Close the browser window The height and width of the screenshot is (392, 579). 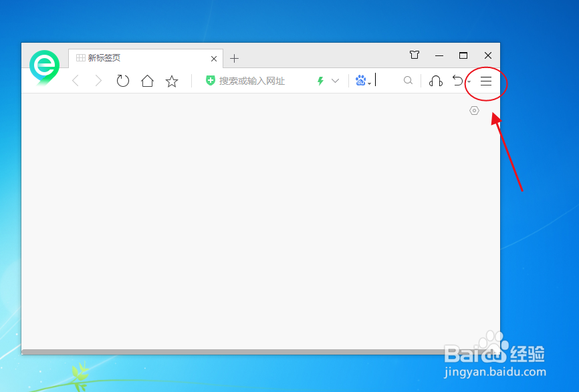pyautogui.click(x=488, y=55)
